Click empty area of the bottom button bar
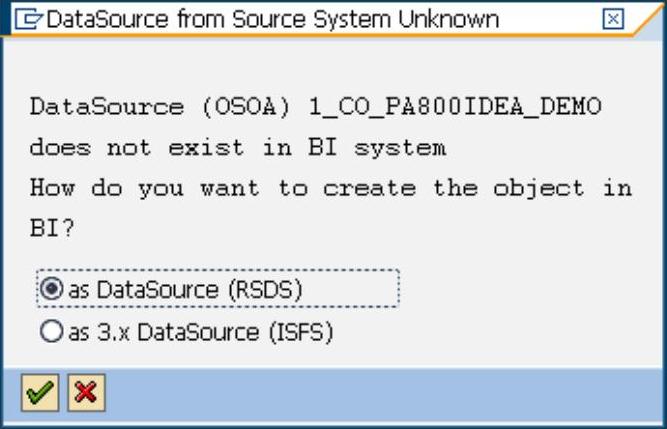The height and width of the screenshot is (429, 667). click(x=380, y=393)
